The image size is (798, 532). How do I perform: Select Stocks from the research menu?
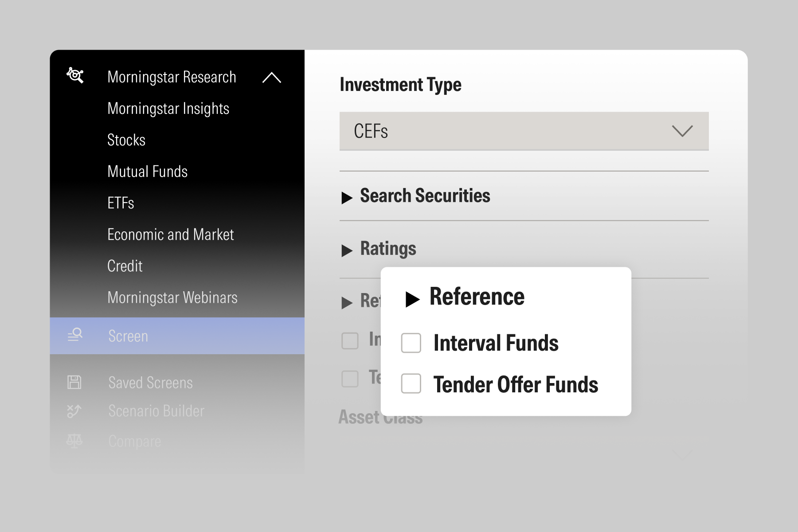coord(126,140)
